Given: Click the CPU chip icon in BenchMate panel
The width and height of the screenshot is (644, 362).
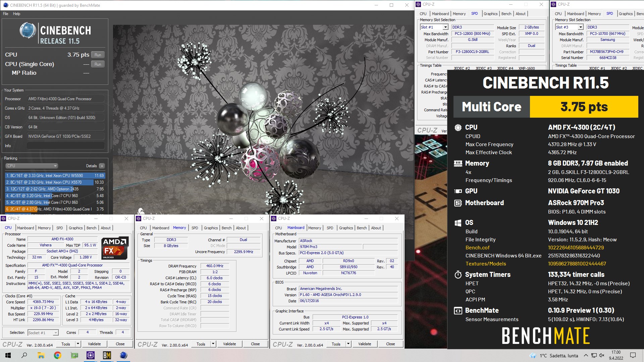Looking at the screenshot, I should click(x=458, y=127).
